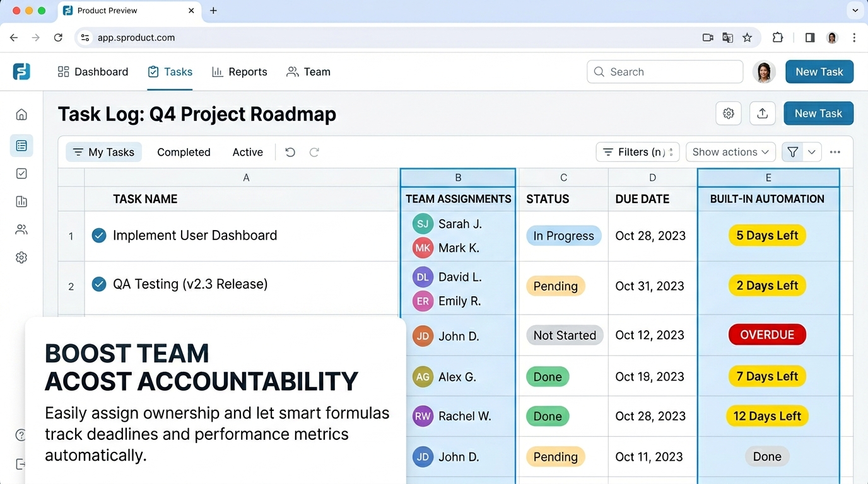
Task: Click the settings gear beside the upload button
Action: (x=729, y=113)
